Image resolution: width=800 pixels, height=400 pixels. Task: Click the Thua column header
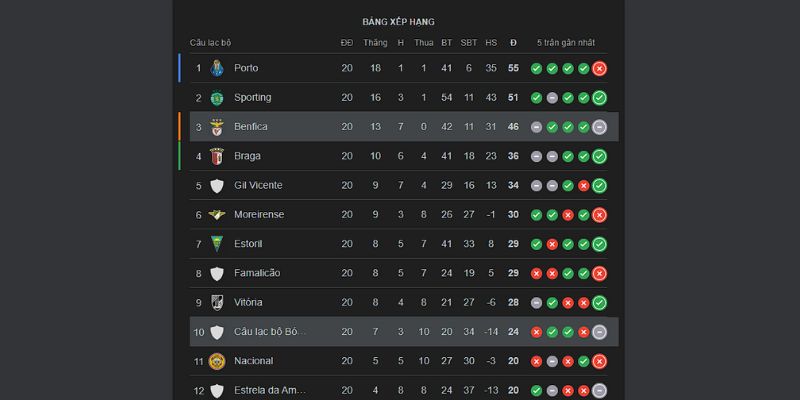[x=424, y=43]
